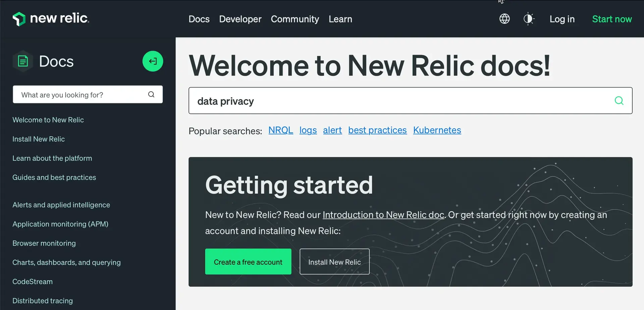Open the Community menu item
Image resolution: width=644 pixels, height=310 pixels.
point(295,19)
